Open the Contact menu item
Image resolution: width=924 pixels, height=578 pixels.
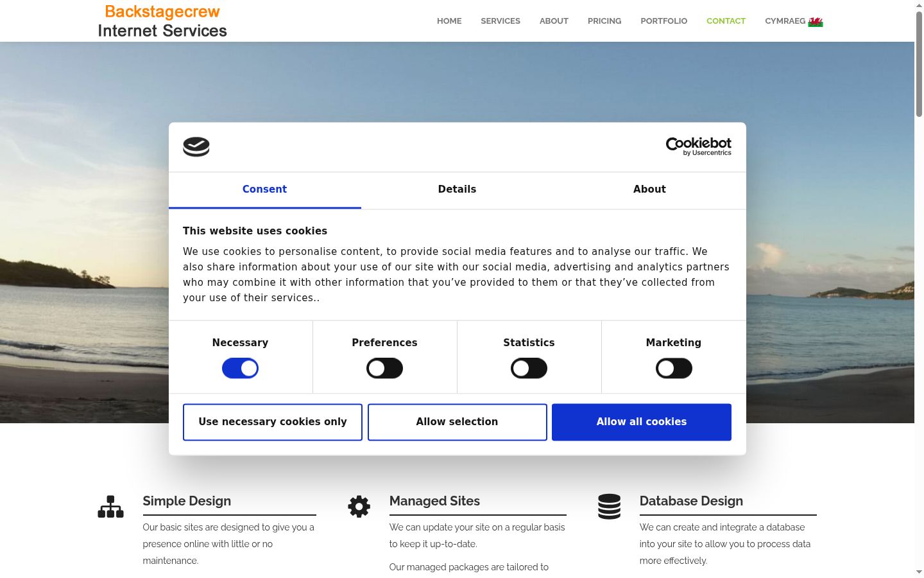(x=726, y=21)
